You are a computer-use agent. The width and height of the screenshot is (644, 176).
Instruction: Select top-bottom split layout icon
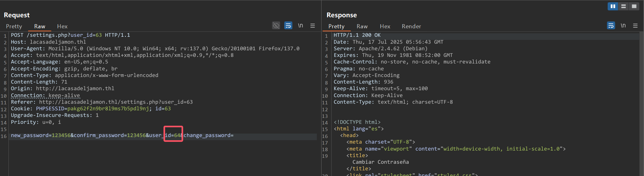pyautogui.click(x=623, y=6)
